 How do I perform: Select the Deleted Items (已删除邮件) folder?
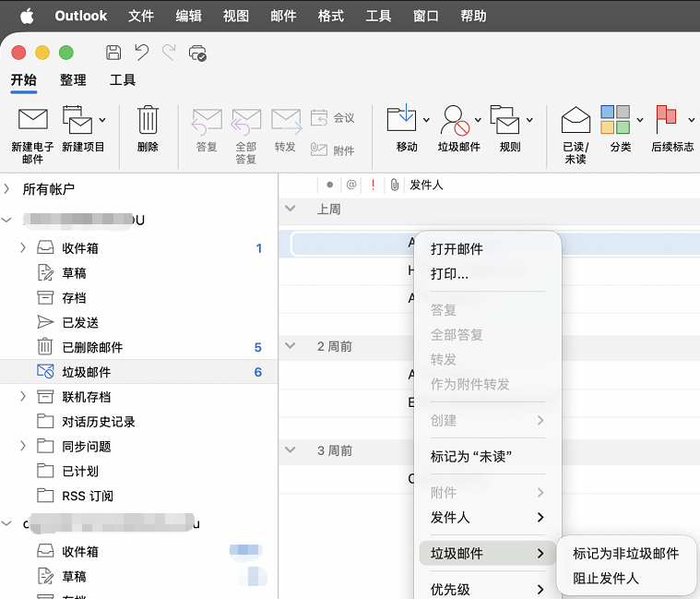(x=92, y=347)
